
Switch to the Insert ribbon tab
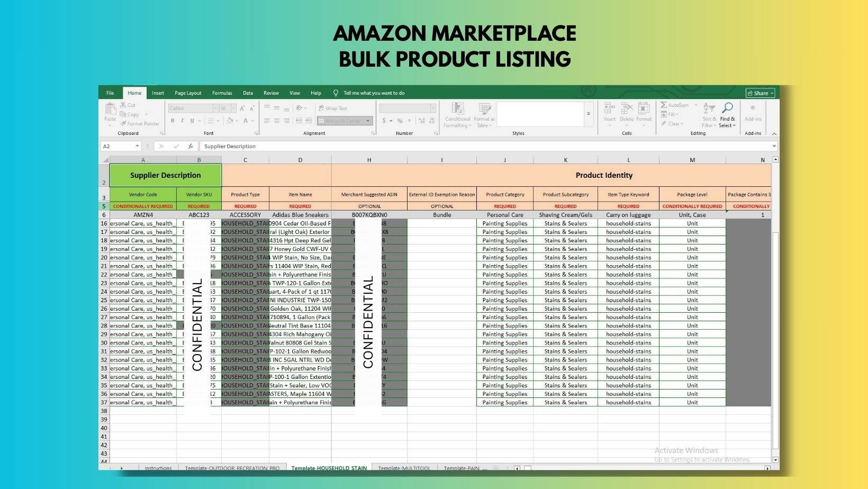point(158,93)
